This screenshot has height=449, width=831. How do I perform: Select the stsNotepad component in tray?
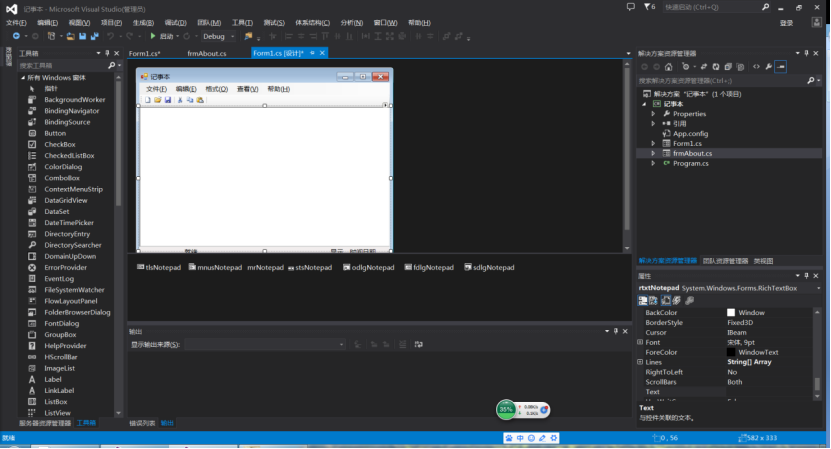(x=310, y=268)
